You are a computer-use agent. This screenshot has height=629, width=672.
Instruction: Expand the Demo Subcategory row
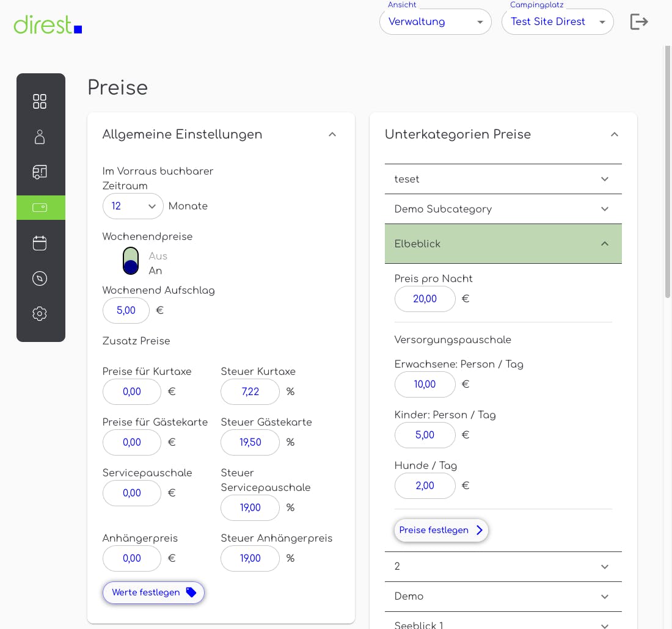503,209
